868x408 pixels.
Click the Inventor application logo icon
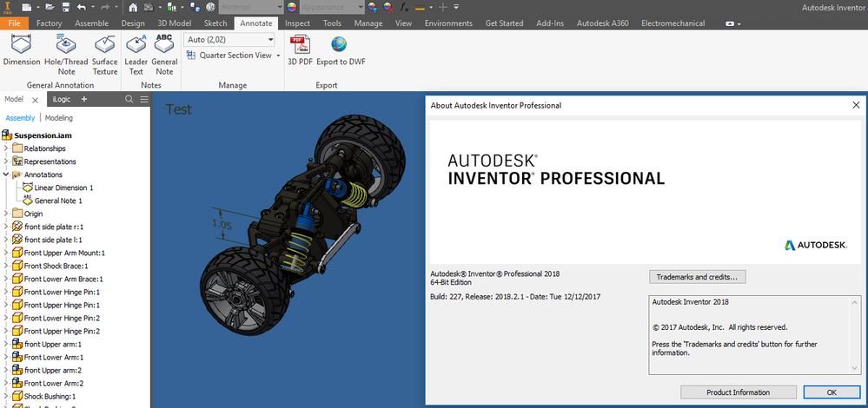pyautogui.click(x=8, y=7)
